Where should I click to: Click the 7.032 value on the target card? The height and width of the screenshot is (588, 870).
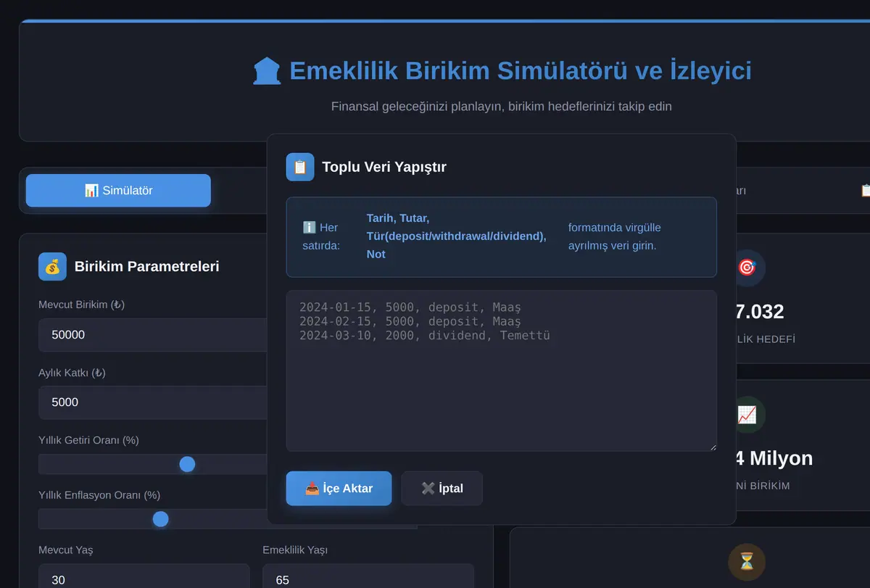tap(760, 312)
